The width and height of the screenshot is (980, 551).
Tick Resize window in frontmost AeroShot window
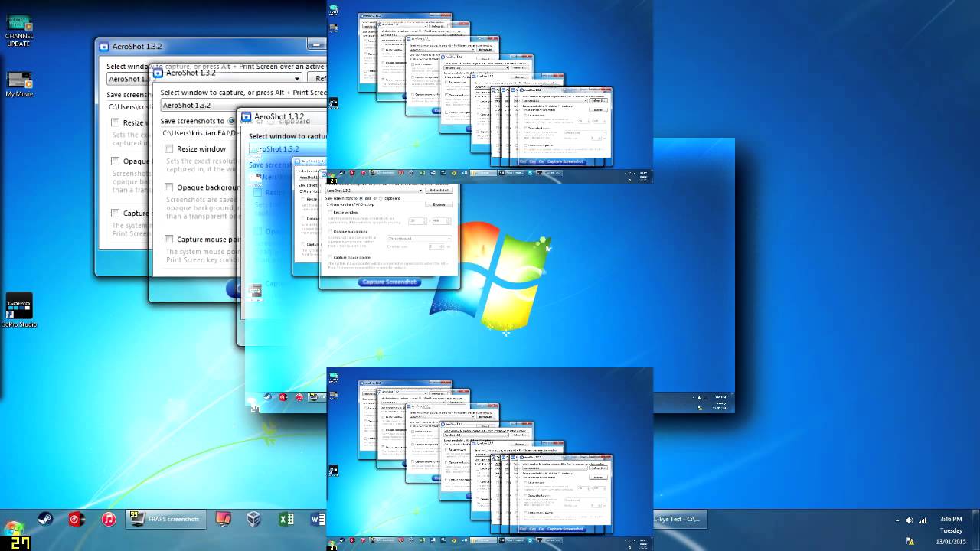click(330, 212)
